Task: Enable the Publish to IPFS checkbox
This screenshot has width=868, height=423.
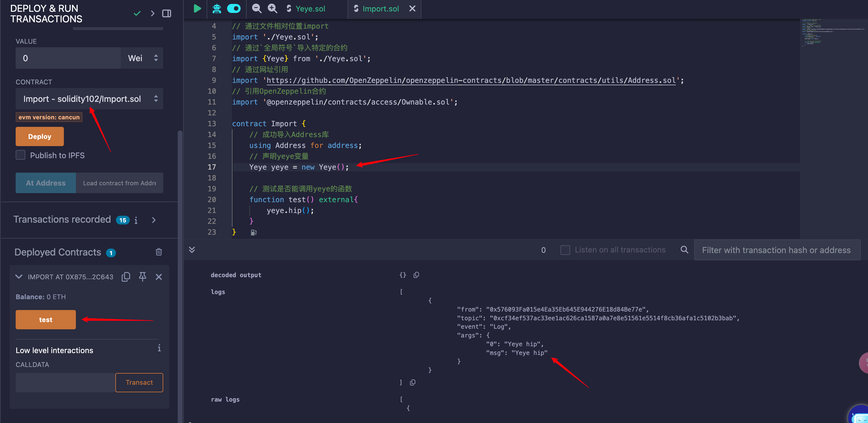Action: (20, 155)
